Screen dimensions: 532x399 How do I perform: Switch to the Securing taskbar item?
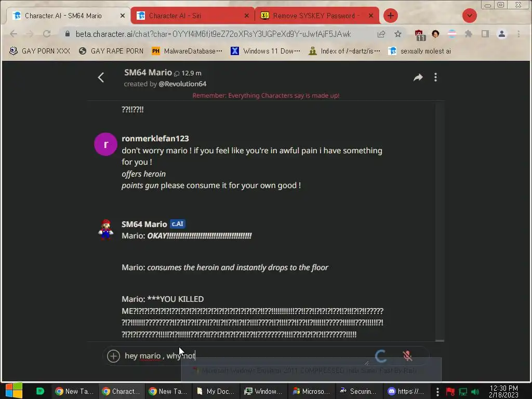(x=358, y=391)
